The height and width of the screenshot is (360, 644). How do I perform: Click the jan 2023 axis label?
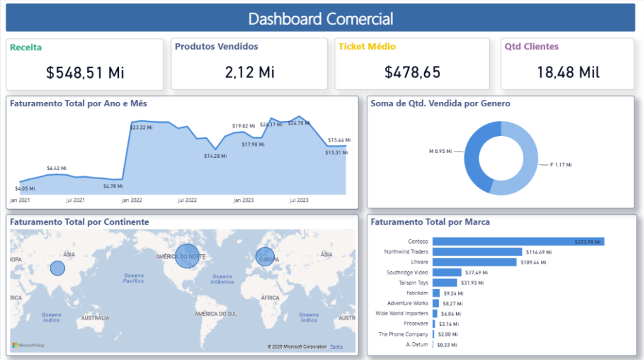click(x=243, y=200)
